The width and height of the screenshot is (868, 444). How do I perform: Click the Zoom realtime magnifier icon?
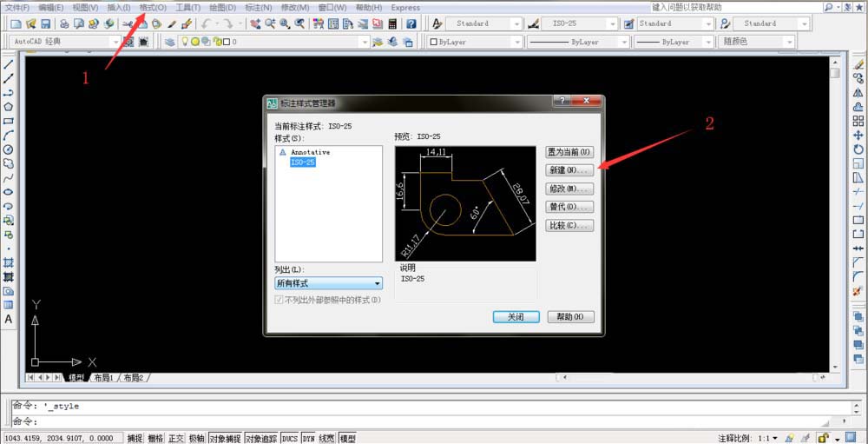[270, 23]
